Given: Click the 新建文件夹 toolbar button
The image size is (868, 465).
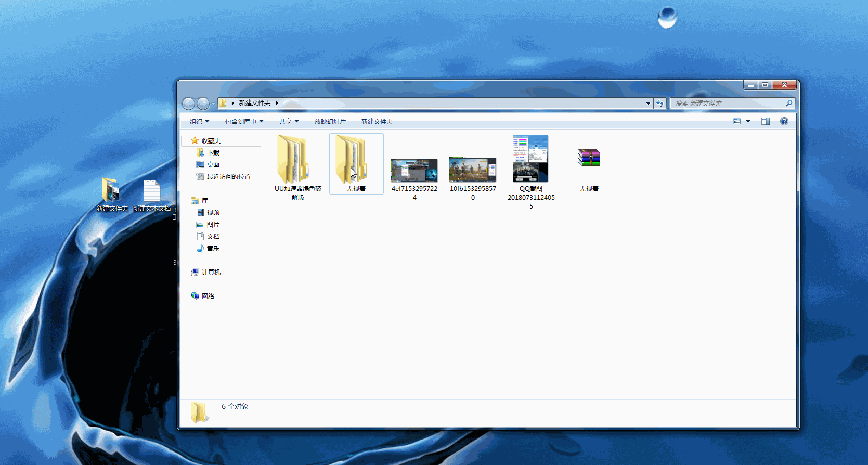Looking at the screenshot, I should pyautogui.click(x=377, y=121).
